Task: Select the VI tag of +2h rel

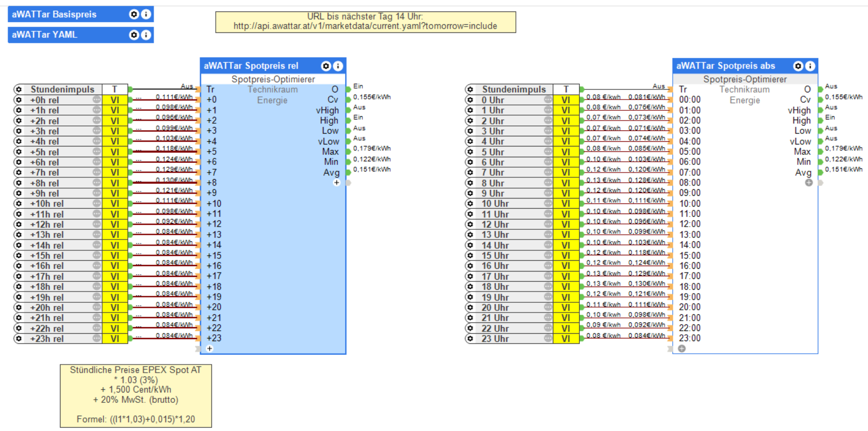Action: [x=115, y=121]
